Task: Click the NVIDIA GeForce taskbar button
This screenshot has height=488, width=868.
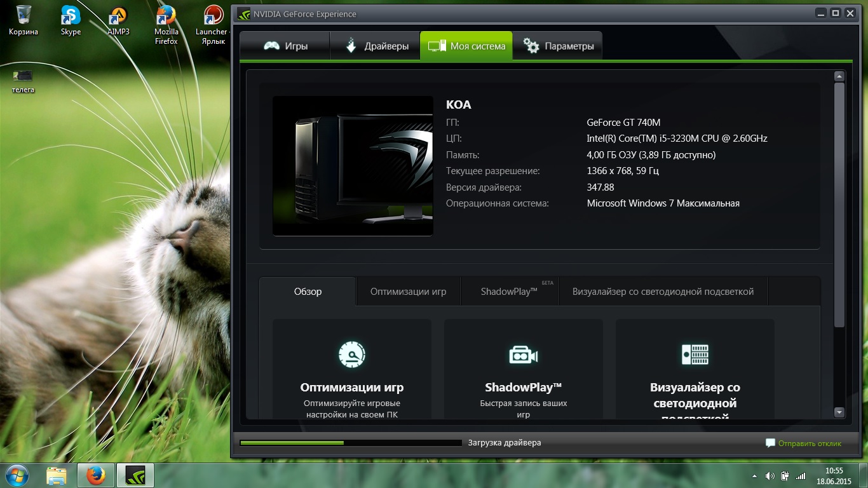Action: coord(135,476)
